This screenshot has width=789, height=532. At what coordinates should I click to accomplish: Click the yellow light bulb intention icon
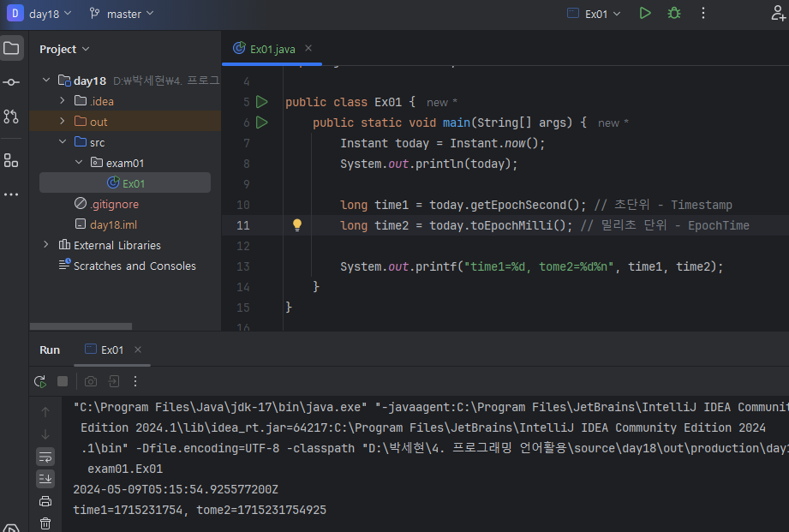pos(297,225)
